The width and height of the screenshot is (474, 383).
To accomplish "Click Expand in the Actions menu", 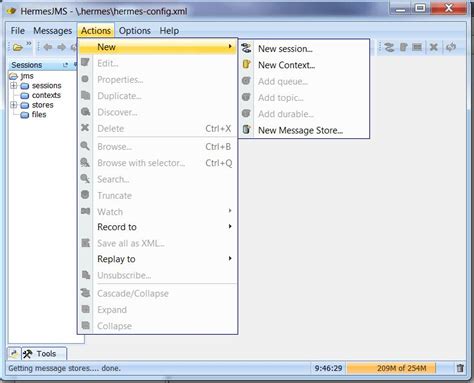I will click(157, 310).
